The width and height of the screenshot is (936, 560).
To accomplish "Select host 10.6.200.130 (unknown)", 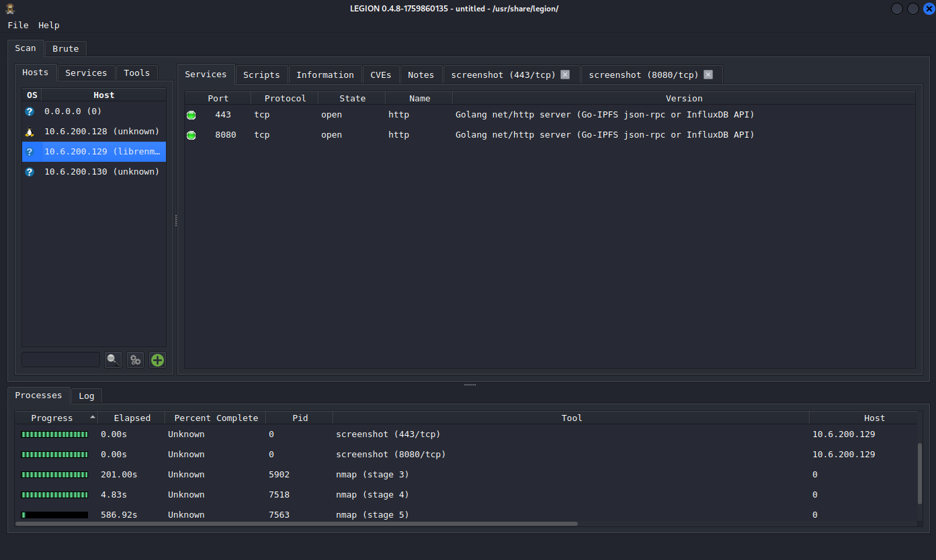I will [94, 172].
